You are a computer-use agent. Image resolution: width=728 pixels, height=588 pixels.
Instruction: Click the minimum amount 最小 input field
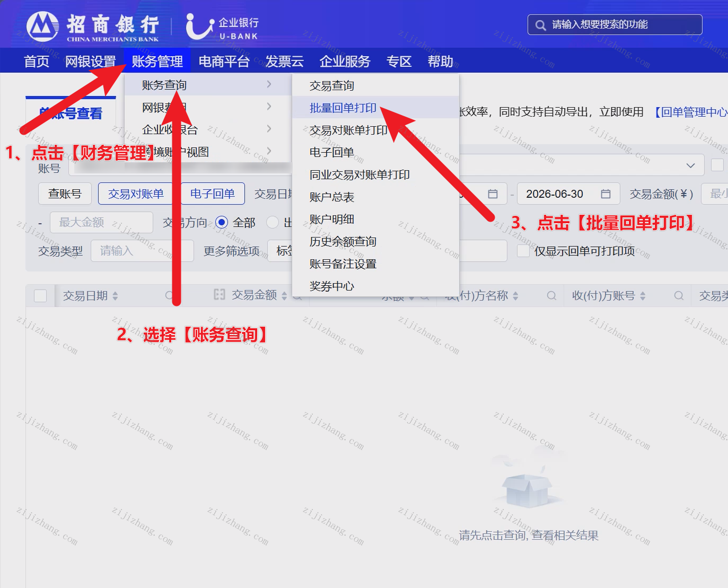tap(715, 194)
